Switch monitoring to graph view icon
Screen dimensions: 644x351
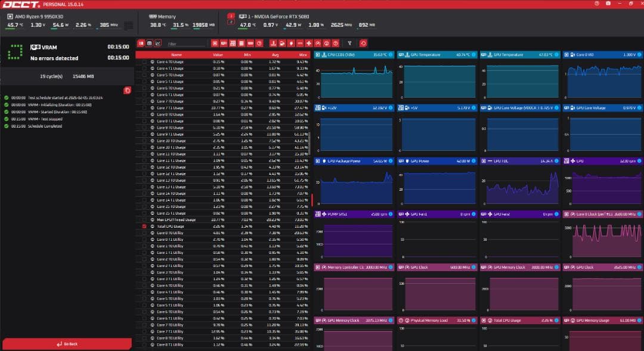pos(158,43)
